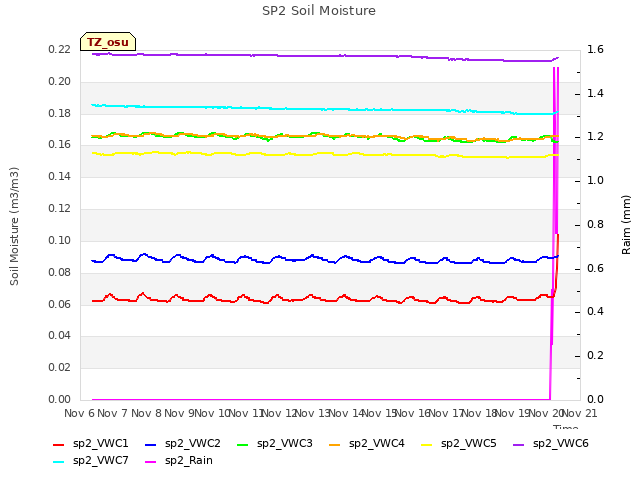640x480 pixels.
Task: Click the cyan sp2_VWC7 legend swatch
Action: (59, 462)
